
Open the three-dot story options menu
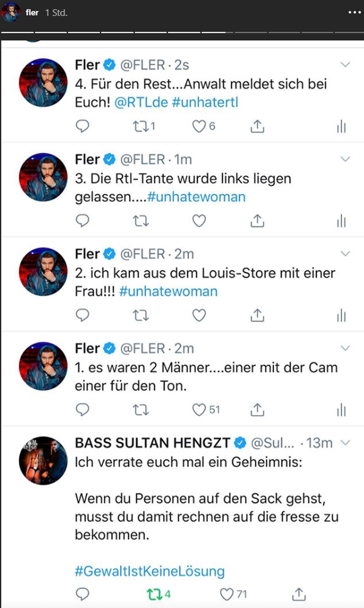(x=354, y=12)
